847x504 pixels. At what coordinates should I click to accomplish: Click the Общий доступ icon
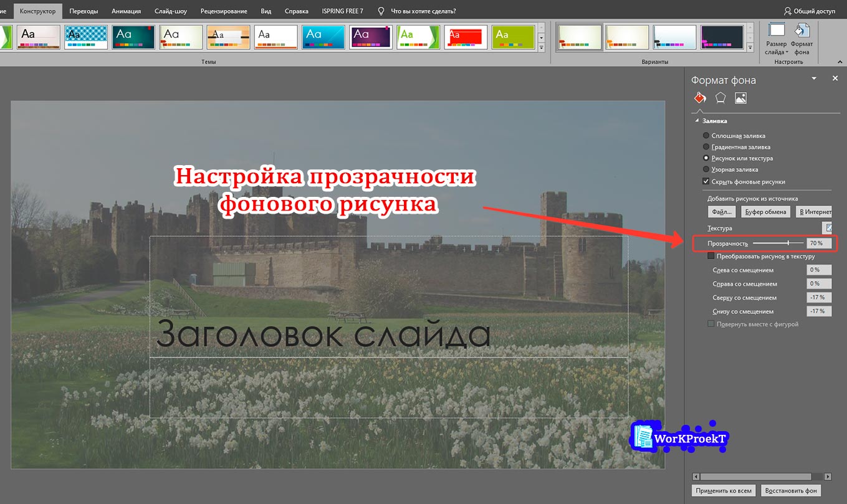coord(787,11)
